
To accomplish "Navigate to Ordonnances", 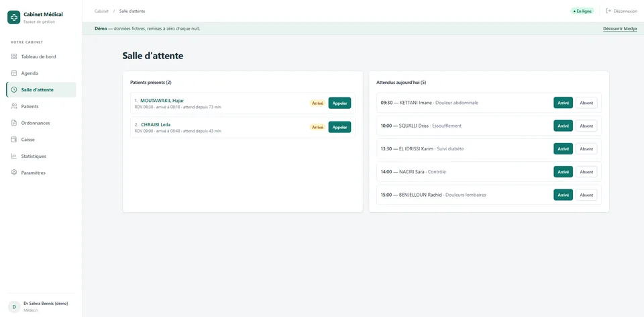I will click(41, 123).
